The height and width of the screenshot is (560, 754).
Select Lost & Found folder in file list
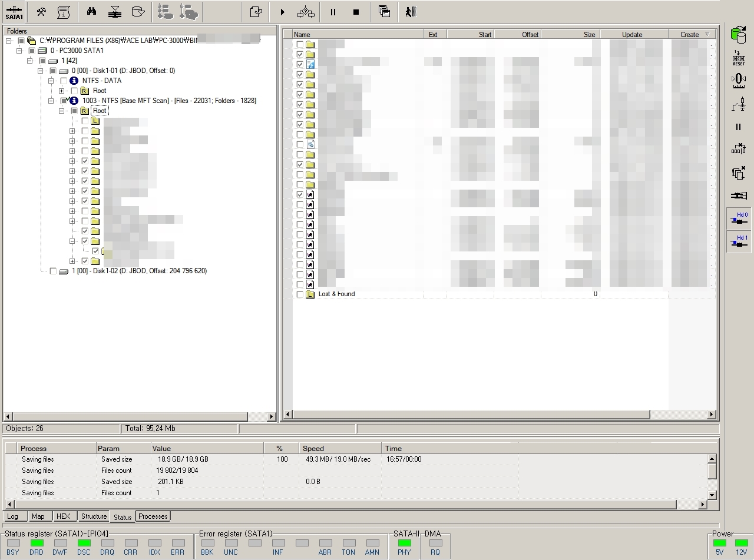coord(336,294)
